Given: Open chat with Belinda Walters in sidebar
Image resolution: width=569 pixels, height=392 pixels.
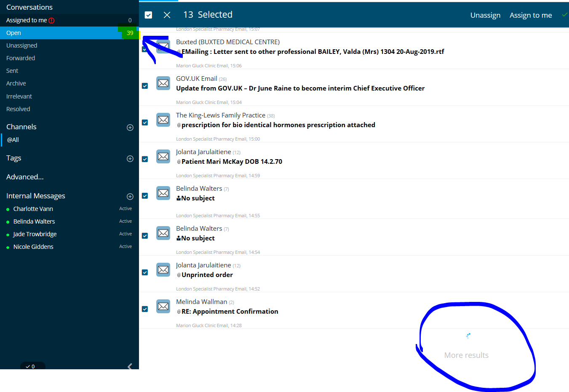Looking at the screenshot, I should (34, 221).
